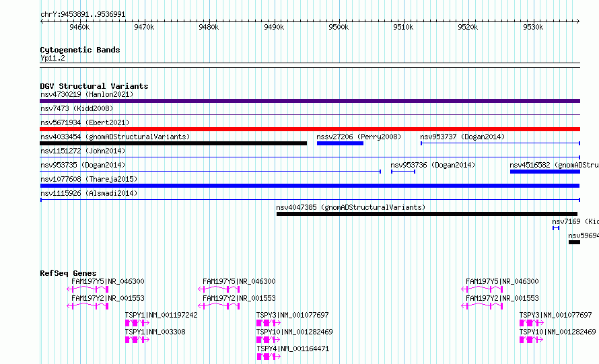The width and height of the screenshot is (599, 364).
Task: Click the 9520k ruler tick label
Action: [468, 27]
